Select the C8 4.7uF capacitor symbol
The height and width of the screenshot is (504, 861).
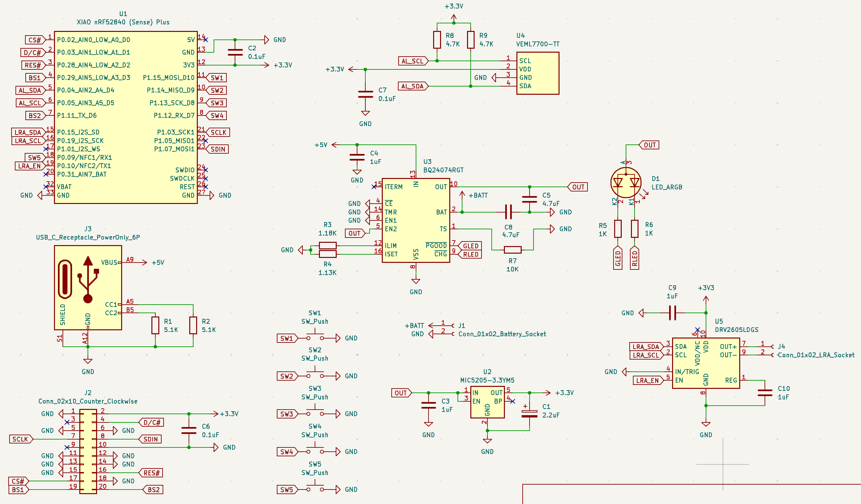(x=509, y=212)
